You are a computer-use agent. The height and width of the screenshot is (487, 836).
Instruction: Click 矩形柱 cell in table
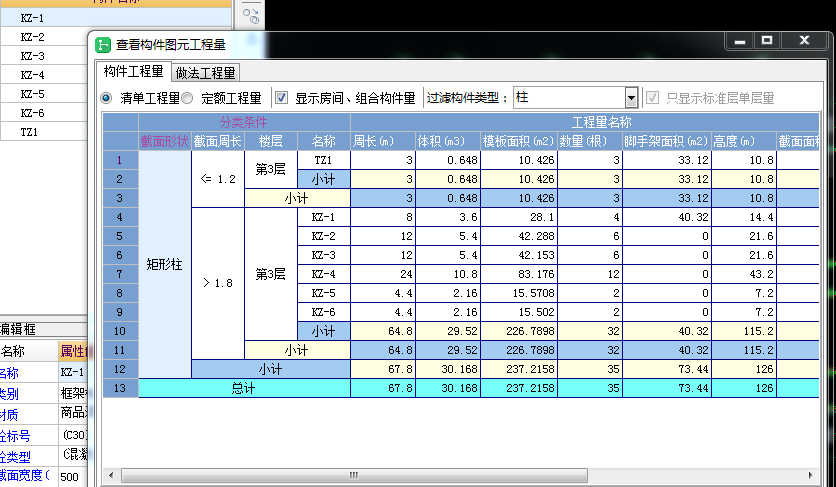165,265
